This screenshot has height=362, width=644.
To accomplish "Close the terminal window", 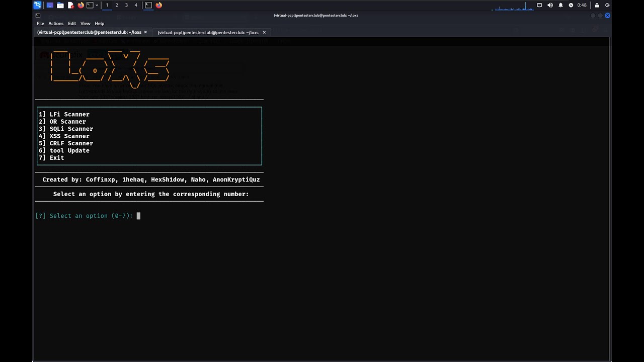I will coord(607,16).
